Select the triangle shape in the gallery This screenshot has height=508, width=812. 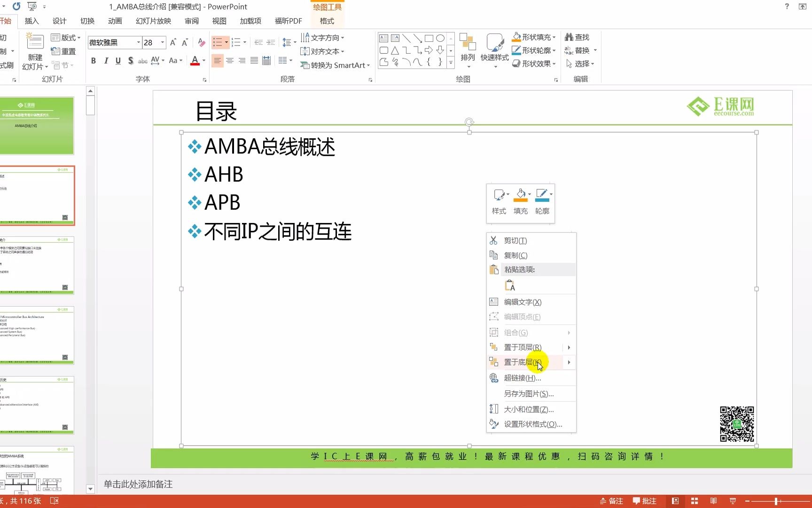(395, 50)
